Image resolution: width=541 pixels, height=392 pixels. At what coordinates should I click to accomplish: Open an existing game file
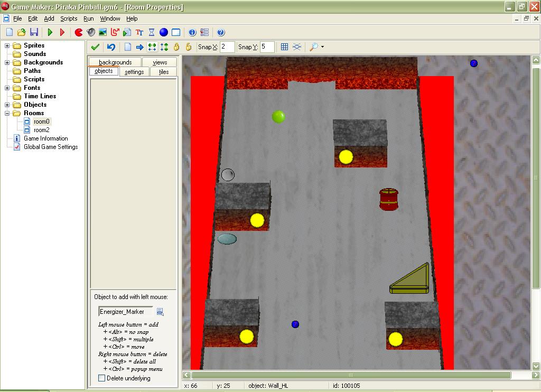(21, 32)
